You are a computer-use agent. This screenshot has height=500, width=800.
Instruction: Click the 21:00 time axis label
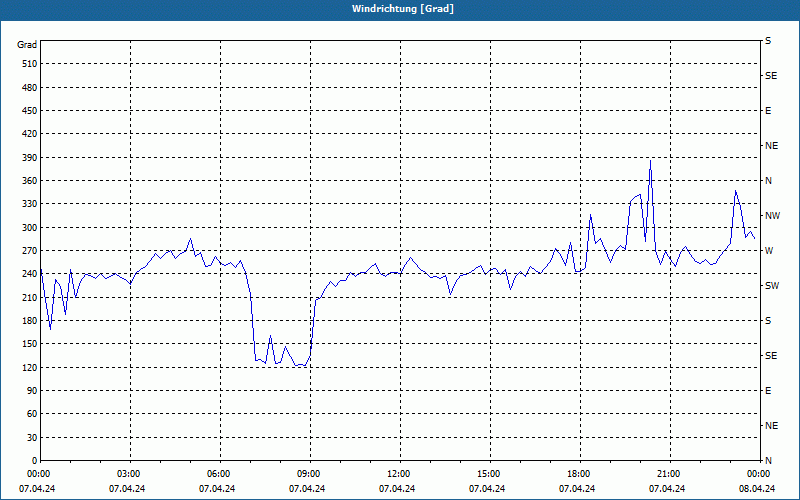[669, 474]
